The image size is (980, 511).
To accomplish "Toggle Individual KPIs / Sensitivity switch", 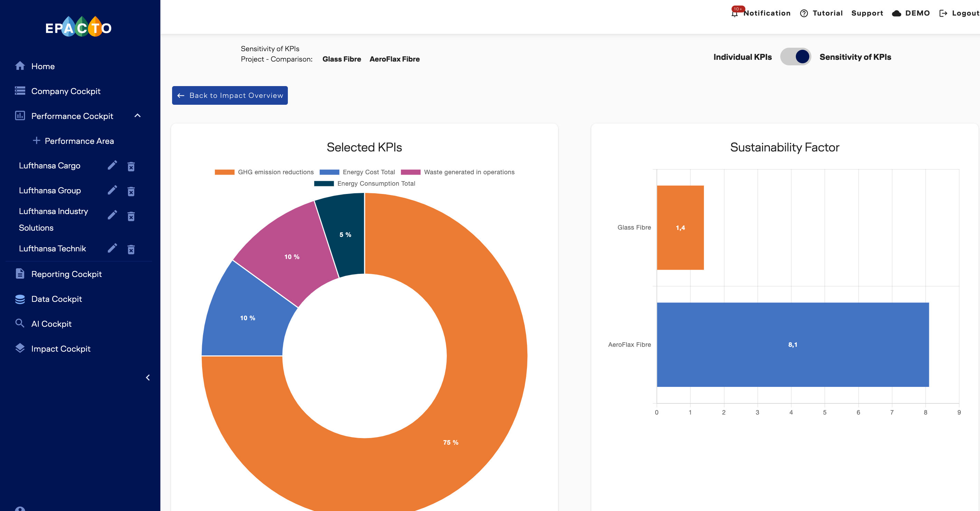I will tap(795, 57).
